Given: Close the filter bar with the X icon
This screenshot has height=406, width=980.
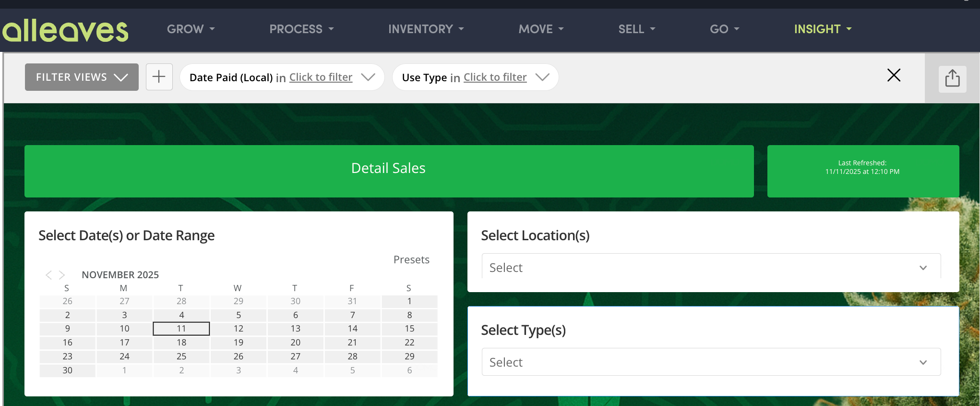Looking at the screenshot, I should click(x=894, y=75).
